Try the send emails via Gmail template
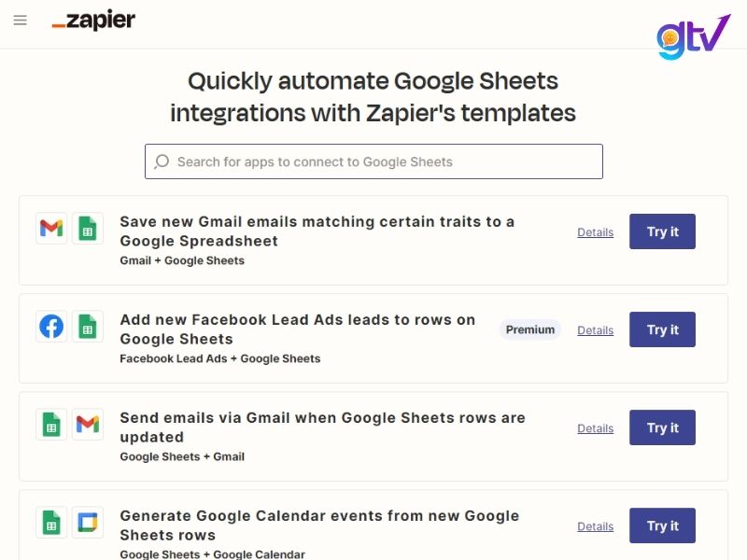Viewport: 747px width, 560px height. click(662, 427)
